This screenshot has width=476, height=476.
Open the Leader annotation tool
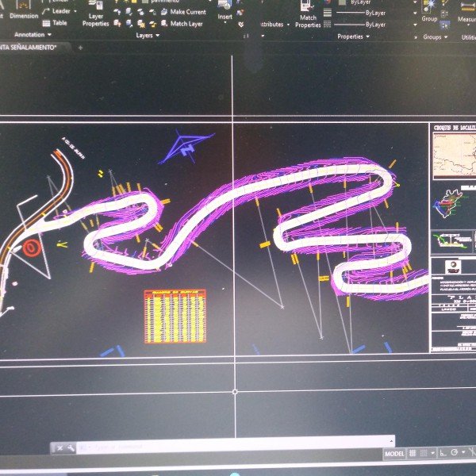coord(56,11)
